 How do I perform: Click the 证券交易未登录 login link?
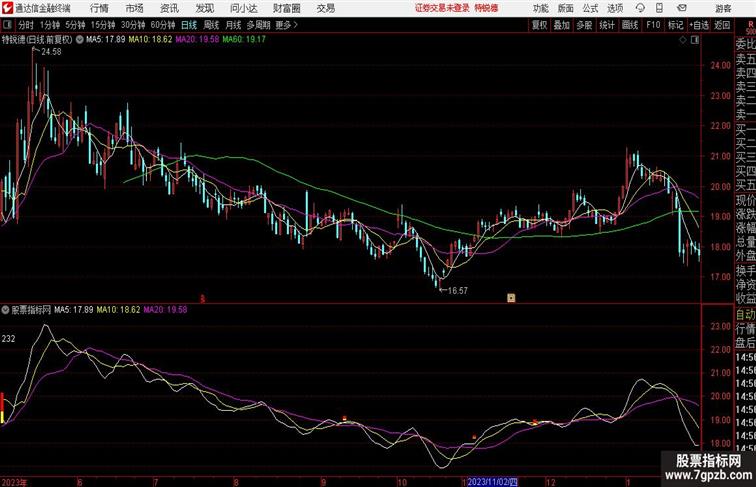pyautogui.click(x=442, y=8)
